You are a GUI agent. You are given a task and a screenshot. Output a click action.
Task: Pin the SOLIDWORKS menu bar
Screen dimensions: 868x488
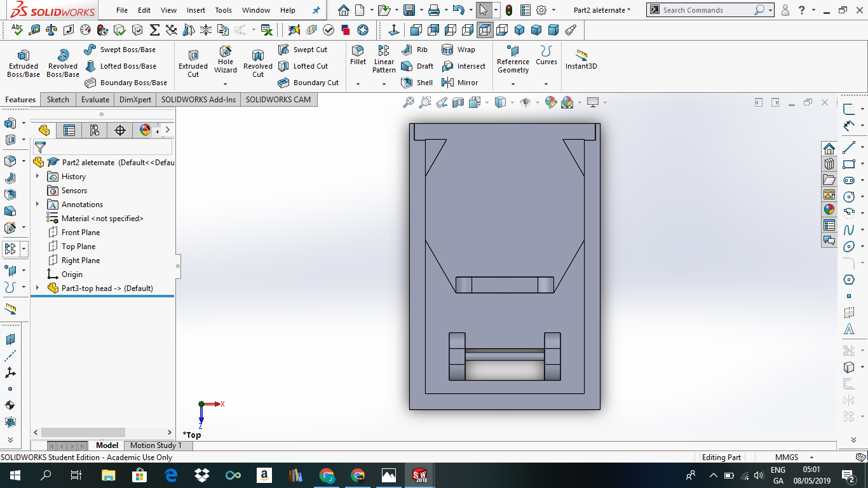point(316,10)
